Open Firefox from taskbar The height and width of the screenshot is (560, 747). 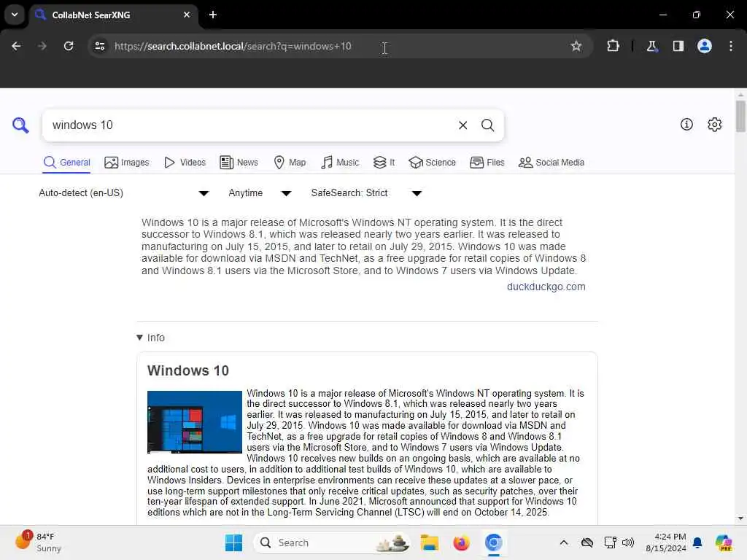461,542
